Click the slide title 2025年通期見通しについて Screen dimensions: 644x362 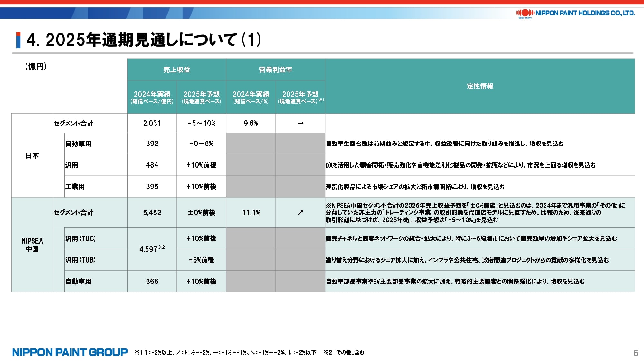click(144, 40)
